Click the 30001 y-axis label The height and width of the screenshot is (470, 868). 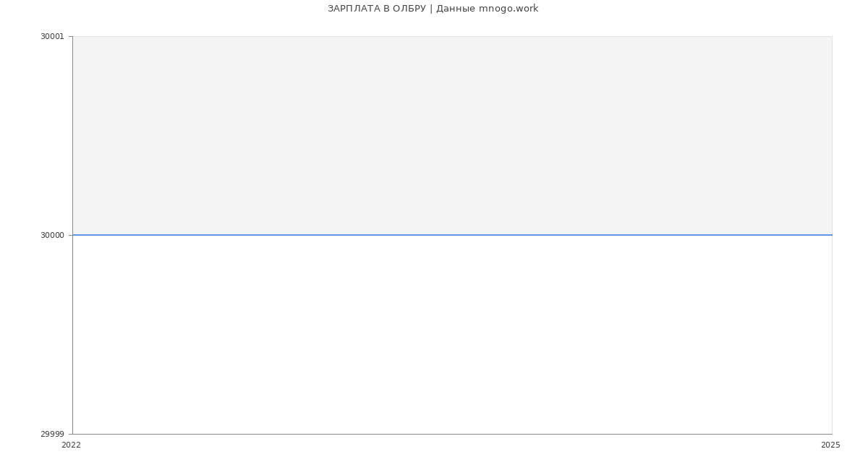[52, 37]
